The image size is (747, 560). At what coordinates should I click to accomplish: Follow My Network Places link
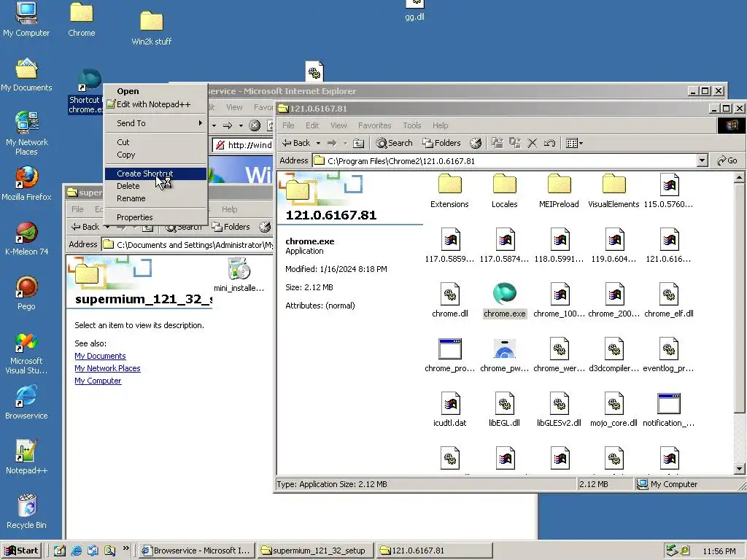(x=107, y=368)
